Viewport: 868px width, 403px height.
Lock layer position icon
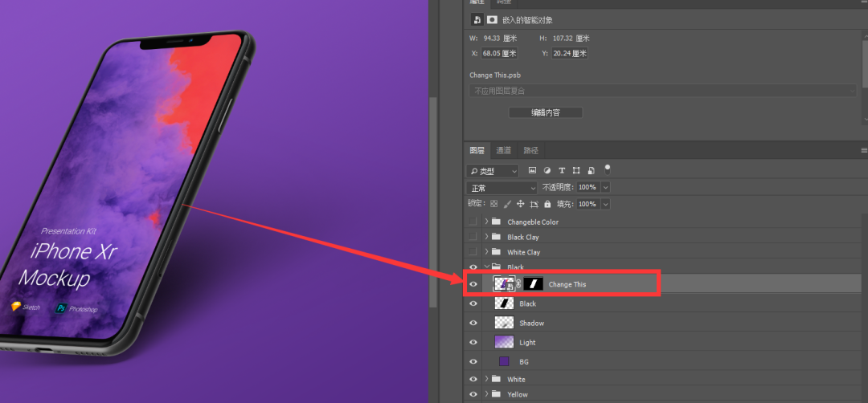[x=520, y=204]
